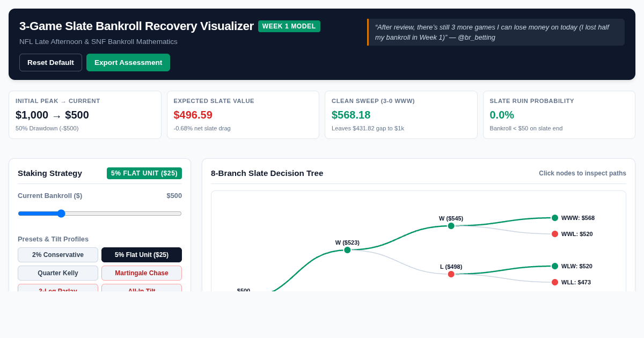This screenshot has width=644, height=338.
Task: Click the 'Presets & Tilt Profiles' label
Action: [53, 239]
